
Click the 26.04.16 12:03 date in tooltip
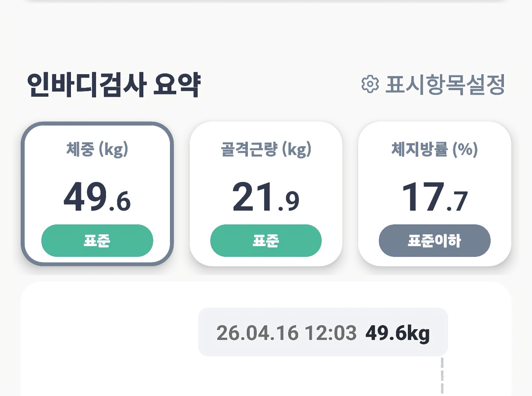pos(286,333)
